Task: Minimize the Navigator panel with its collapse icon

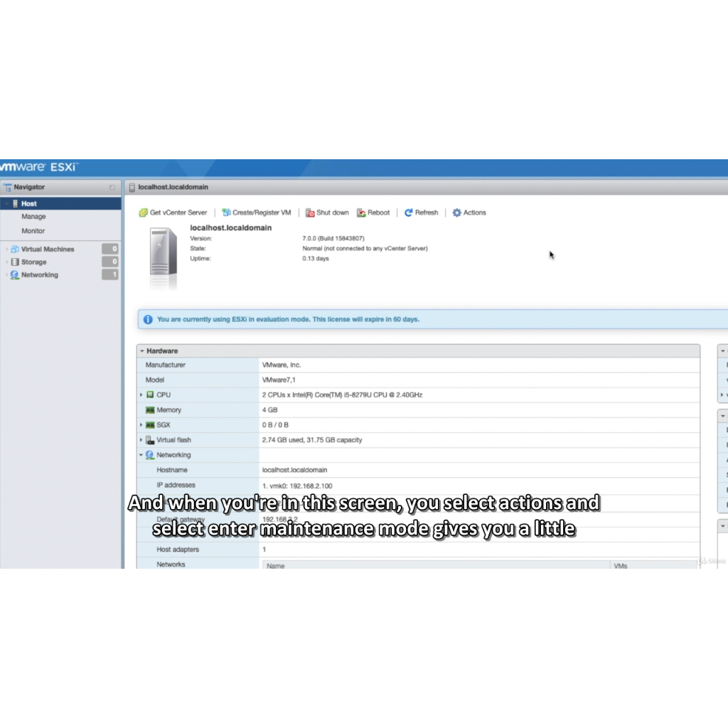Action: coord(112,187)
